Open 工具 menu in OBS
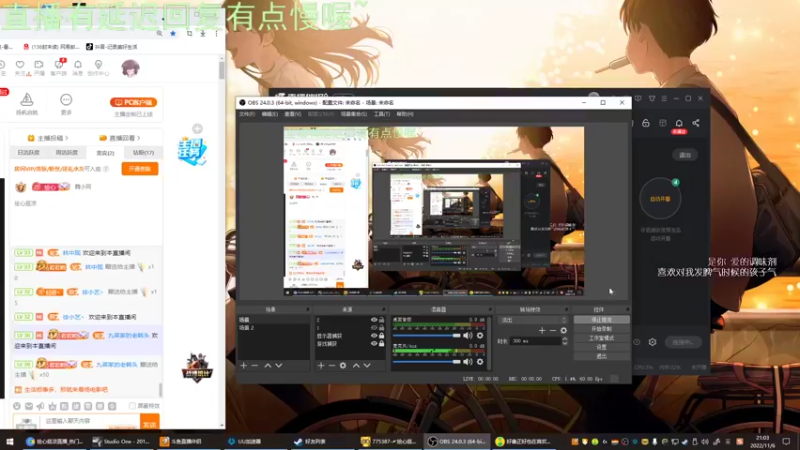Screen dimensions: 800x450 click(382, 114)
